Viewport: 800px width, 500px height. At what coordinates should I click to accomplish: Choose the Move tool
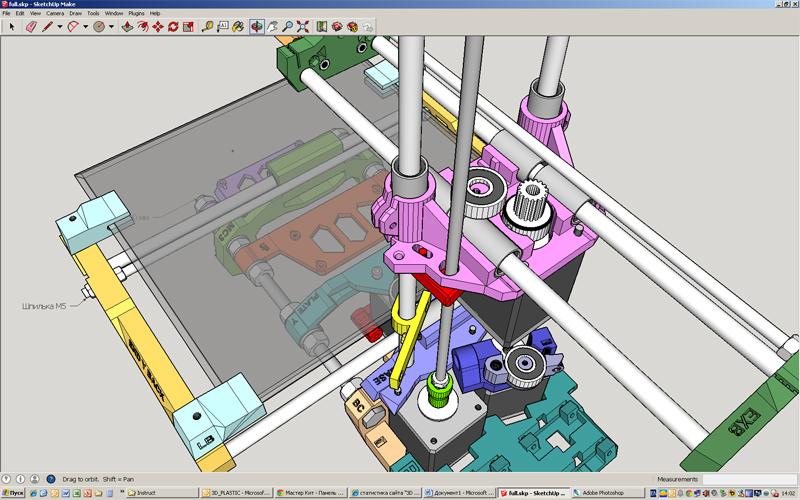158,27
